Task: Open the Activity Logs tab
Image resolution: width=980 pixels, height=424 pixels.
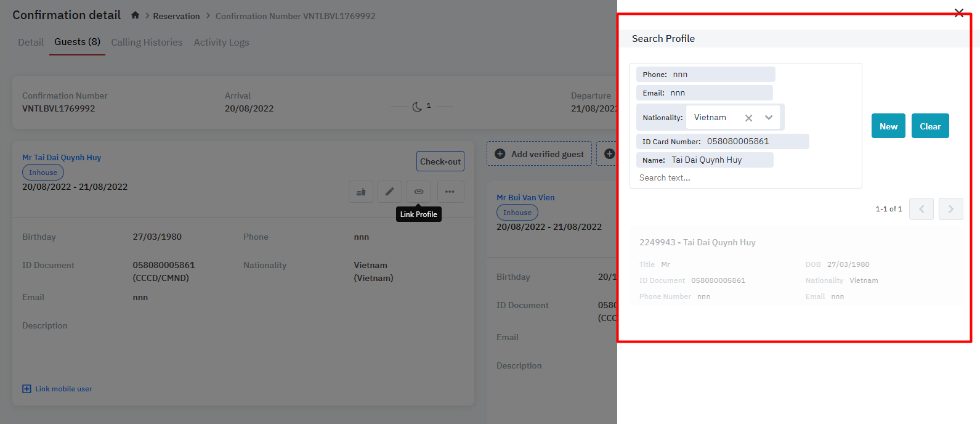Action: click(221, 43)
